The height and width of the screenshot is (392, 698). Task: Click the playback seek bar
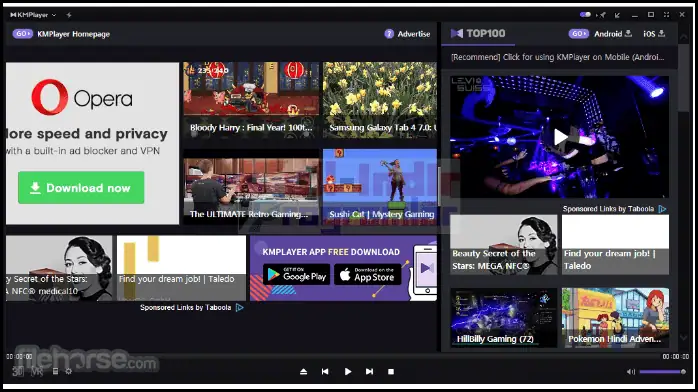pos(347,356)
